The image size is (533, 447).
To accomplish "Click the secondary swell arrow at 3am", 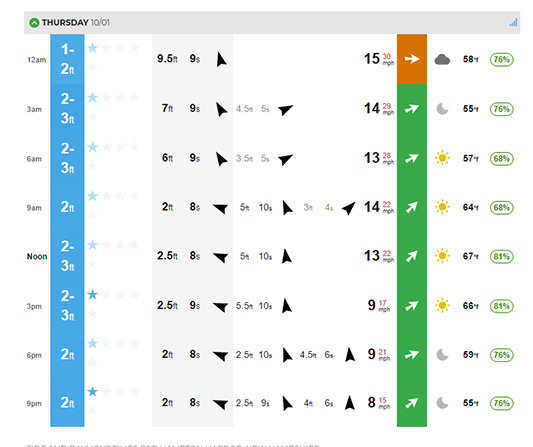I will [286, 109].
